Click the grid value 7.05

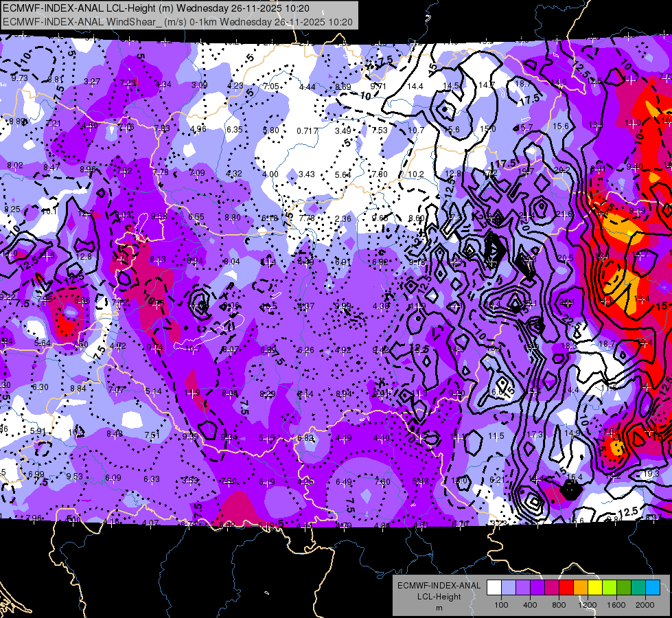tap(271, 87)
